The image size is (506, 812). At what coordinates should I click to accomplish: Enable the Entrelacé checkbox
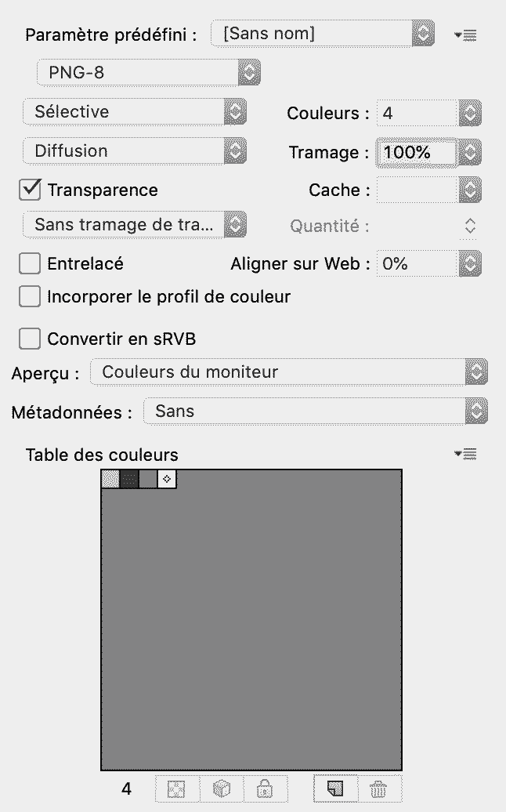coord(30,264)
